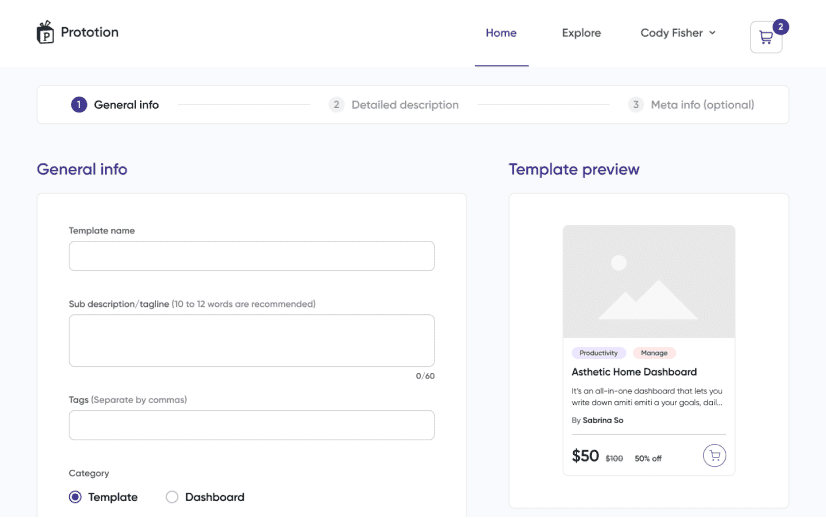Add Asthetic Home Dashboard to cart
Image resolution: width=826 pixels, height=518 pixels.
tap(713, 456)
